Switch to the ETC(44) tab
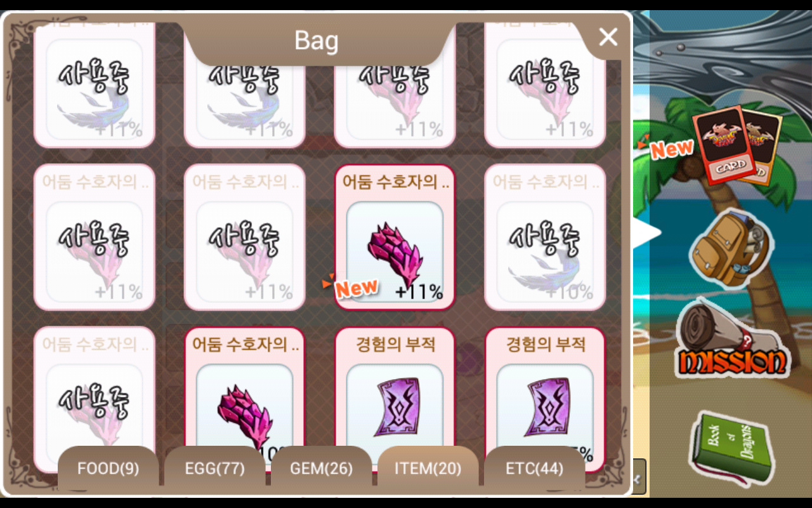Viewport: 812px width, 508px height. point(534,469)
